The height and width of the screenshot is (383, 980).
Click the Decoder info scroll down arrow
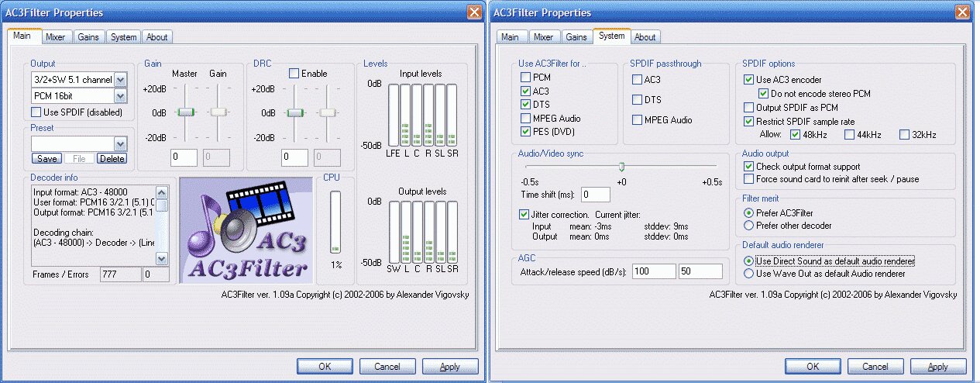tap(161, 258)
